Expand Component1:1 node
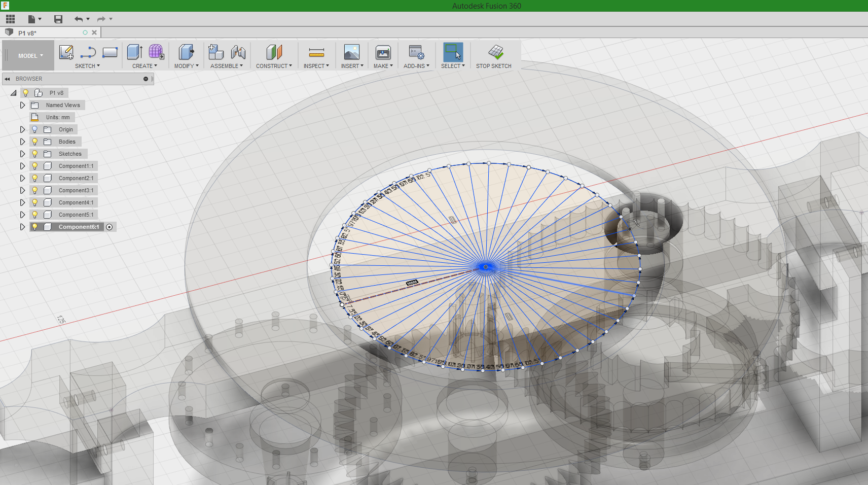Viewport: 868px width, 485px height. coord(22,166)
